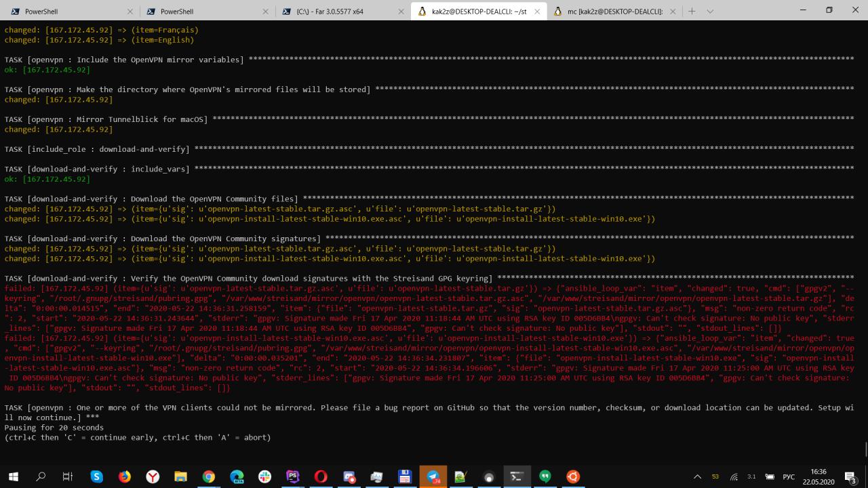
Task: Open Microsoft Edge Beta from the taskbar
Action: point(237,476)
